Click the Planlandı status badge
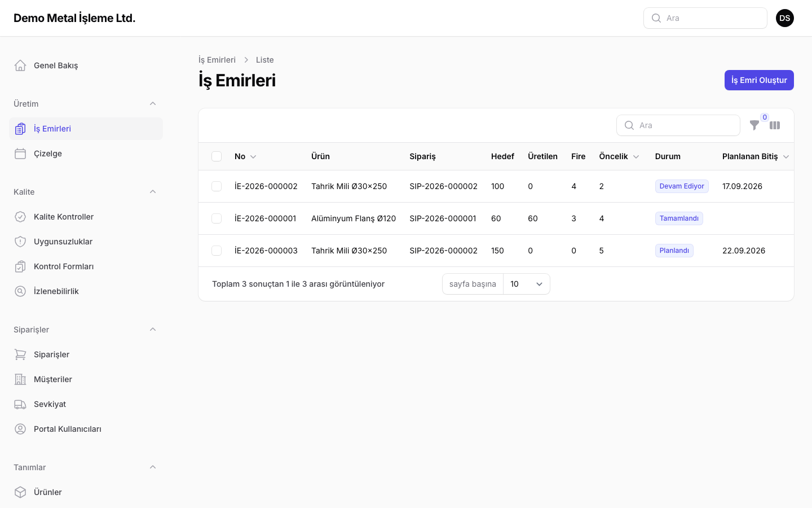The height and width of the screenshot is (508, 812). [x=674, y=251]
